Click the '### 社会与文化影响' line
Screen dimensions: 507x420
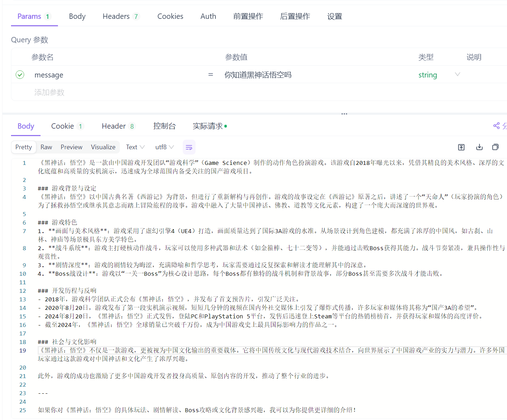[67, 342]
